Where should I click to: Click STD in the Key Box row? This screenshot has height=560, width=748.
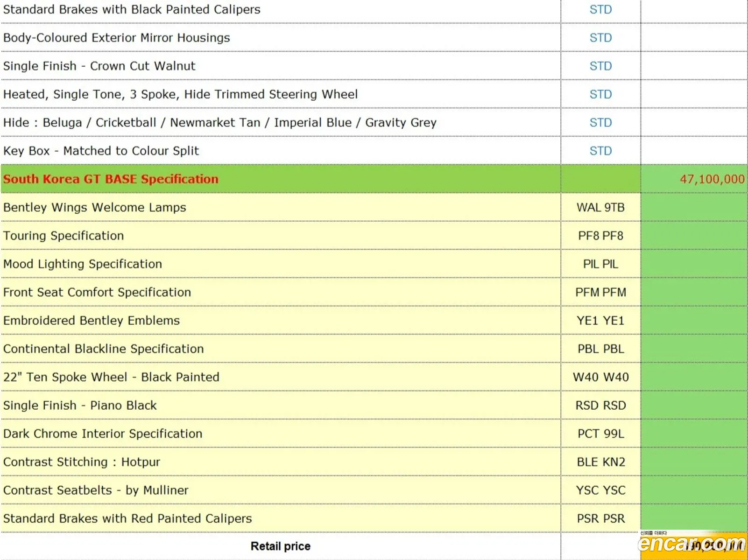(x=600, y=151)
